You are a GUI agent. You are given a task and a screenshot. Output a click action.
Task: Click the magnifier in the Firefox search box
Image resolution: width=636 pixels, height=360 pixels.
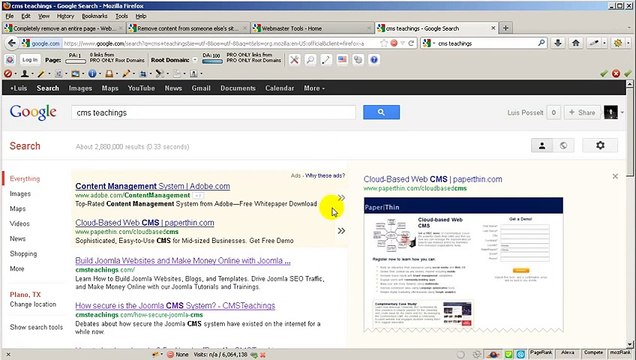[541, 43]
